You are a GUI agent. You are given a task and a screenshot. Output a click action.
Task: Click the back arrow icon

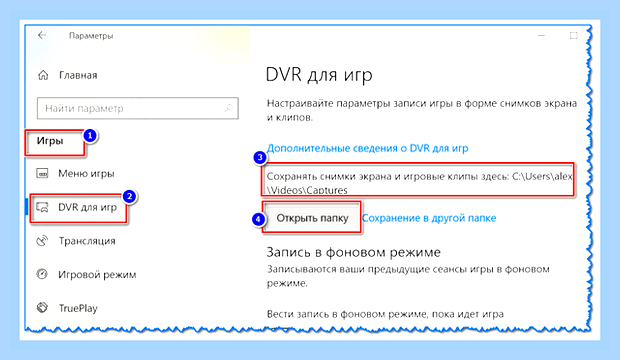click(x=42, y=35)
